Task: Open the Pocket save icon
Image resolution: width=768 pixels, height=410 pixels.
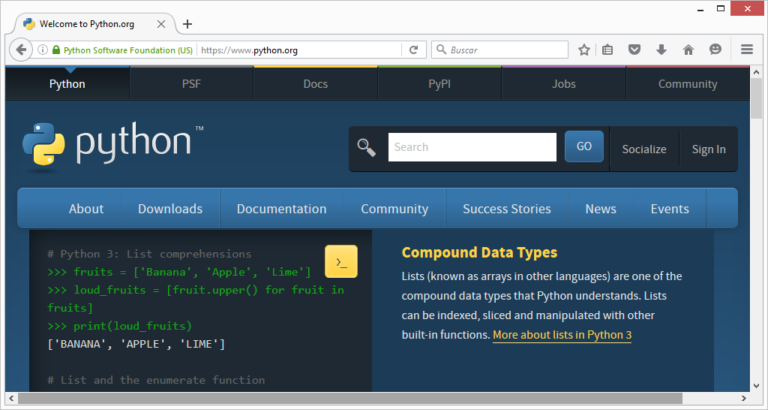Action: [x=634, y=49]
